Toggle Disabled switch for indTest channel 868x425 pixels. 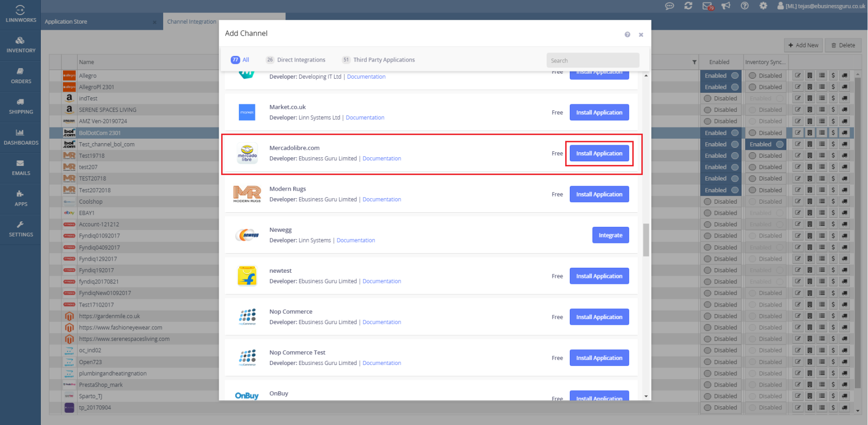pos(721,98)
